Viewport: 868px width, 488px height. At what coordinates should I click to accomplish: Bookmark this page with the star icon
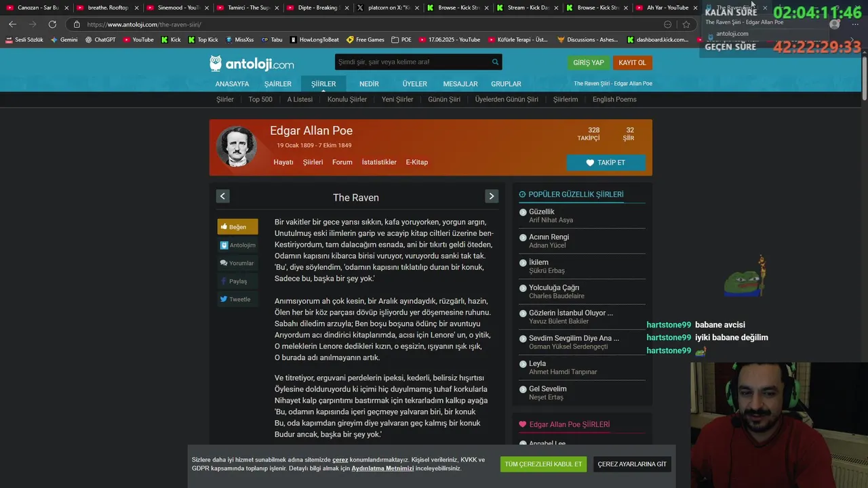tap(686, 24)
